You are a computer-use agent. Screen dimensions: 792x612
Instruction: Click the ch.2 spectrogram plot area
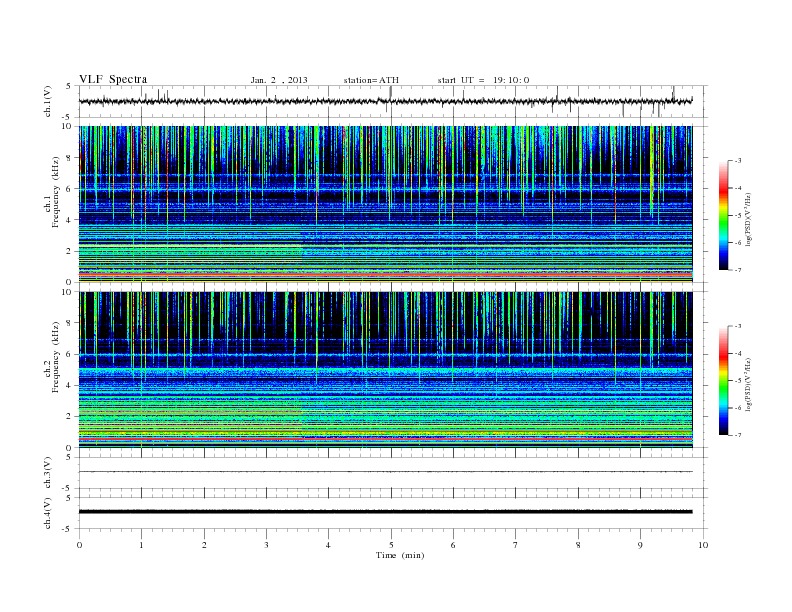coord(386,370)
